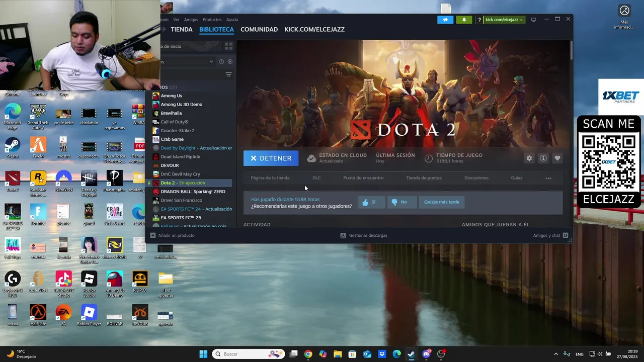Open the green notifications bell

(x=464, y=20)
